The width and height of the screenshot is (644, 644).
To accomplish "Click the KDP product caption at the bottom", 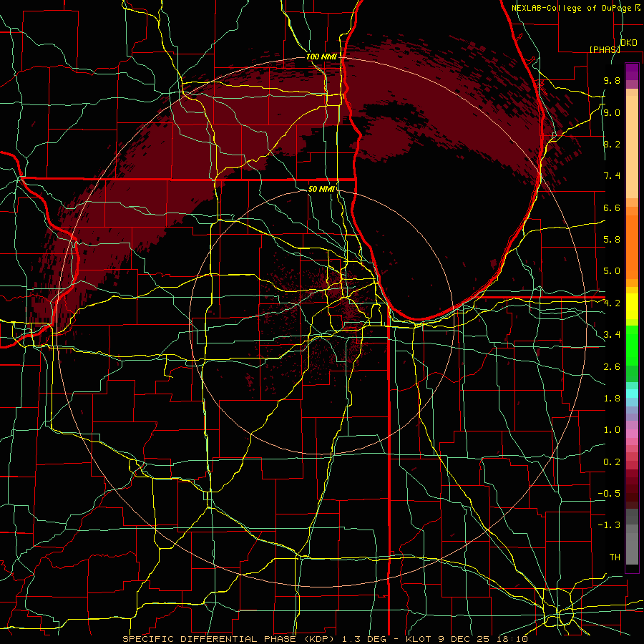I will click(326, 639).
